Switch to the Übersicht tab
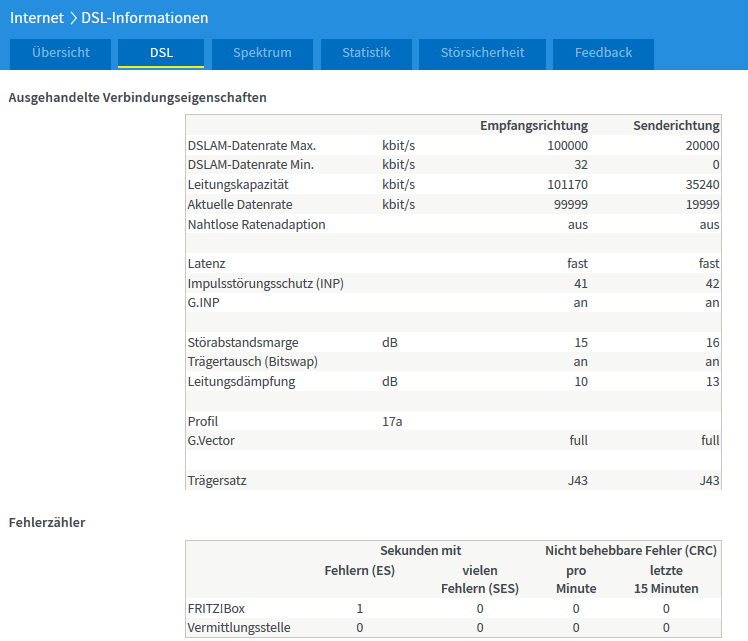748x641 pixels. coord(60,53)
